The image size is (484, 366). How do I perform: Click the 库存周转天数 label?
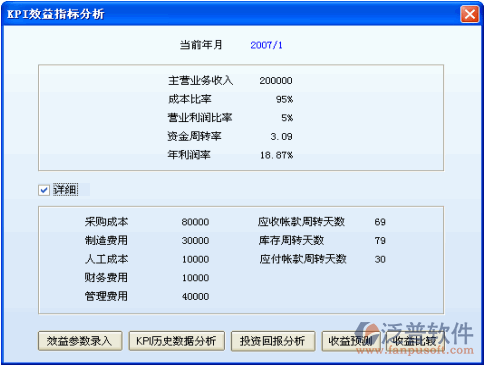tap(291, 240)
